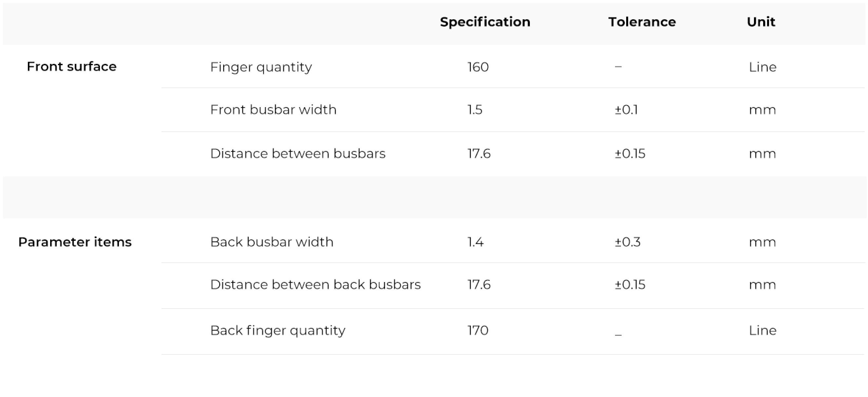Image resolution: width=868 pixels, height=397 pixels.
Task: Select the Parameter items section label
Action: [x=75, y=242]
